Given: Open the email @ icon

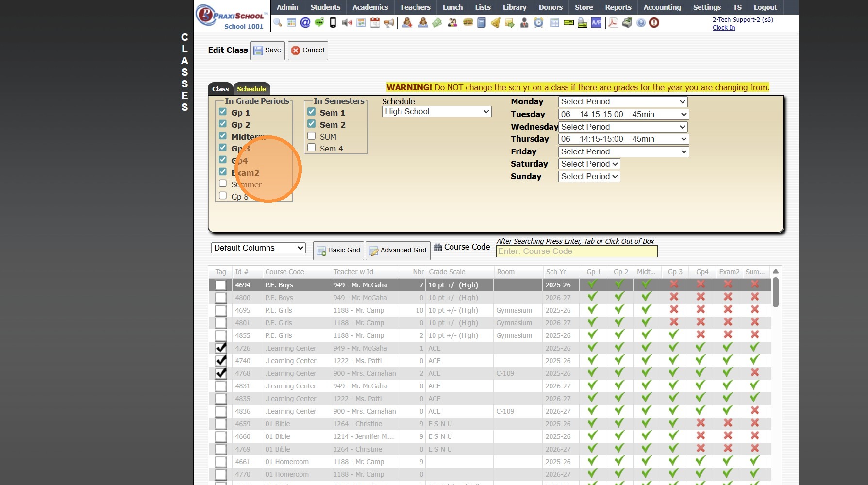Looking at the screenshot, I should click(305, 23).
